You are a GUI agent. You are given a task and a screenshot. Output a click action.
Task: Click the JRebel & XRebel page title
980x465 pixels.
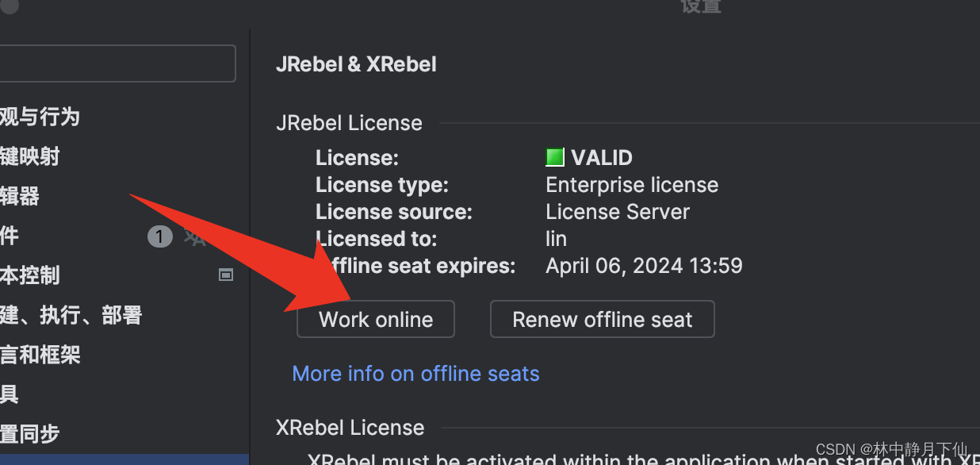tap(356, 64)
